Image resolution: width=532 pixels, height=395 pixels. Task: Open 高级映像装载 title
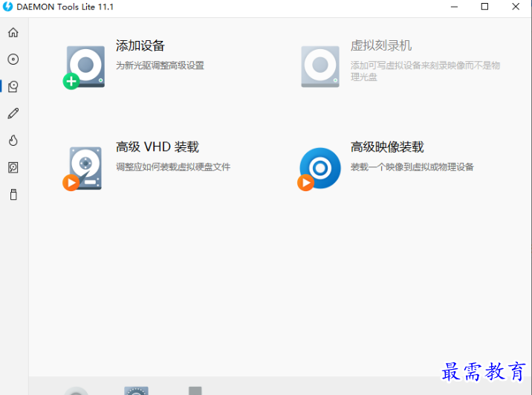pyautogui.click(x=387, y=147)
